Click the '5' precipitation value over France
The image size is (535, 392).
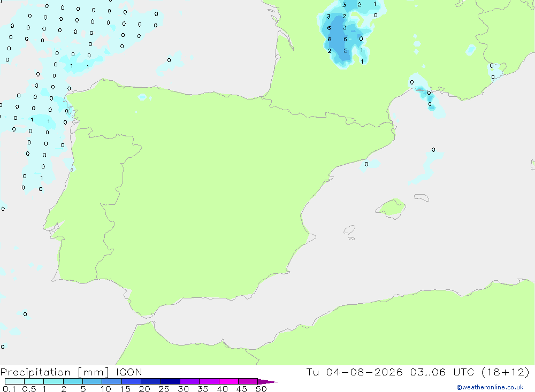(x=345, y=51)
